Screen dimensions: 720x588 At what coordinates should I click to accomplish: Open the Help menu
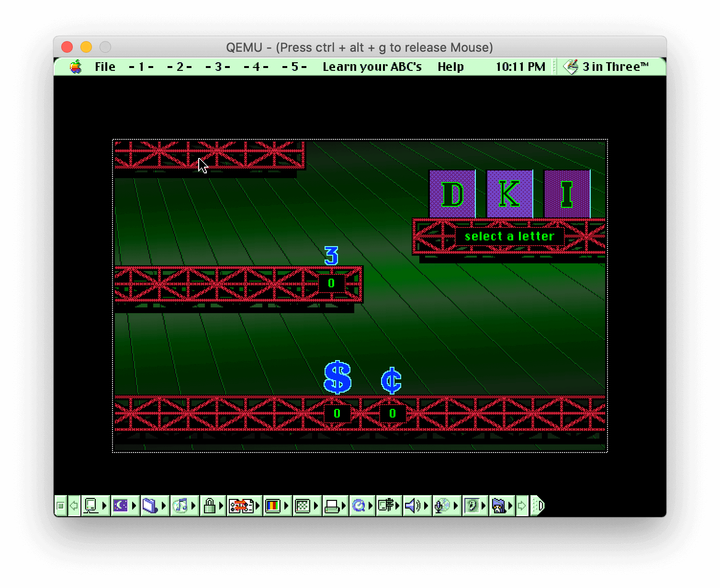coord(450,67)
